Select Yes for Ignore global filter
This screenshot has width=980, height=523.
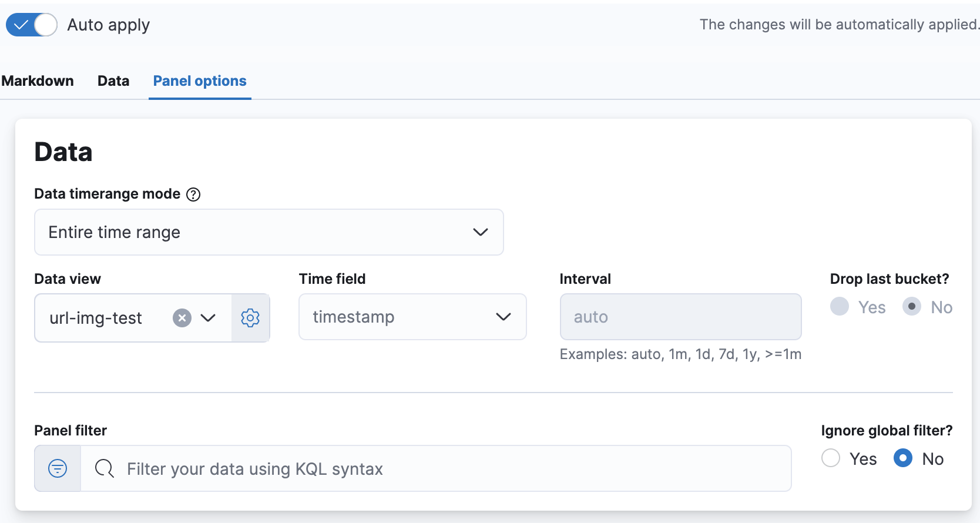tap(831, 458)
